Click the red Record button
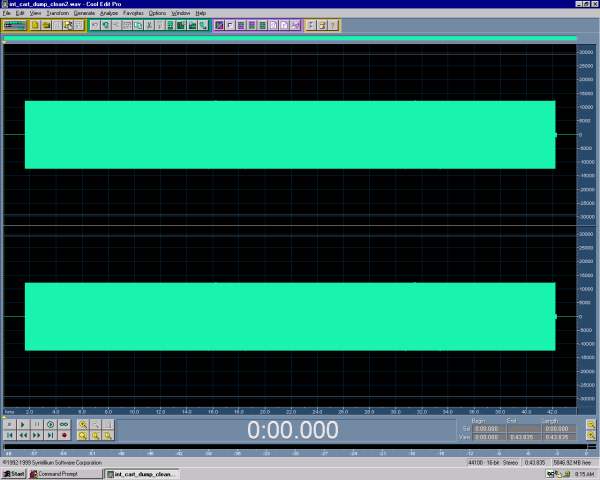 [x=64, y=435]
